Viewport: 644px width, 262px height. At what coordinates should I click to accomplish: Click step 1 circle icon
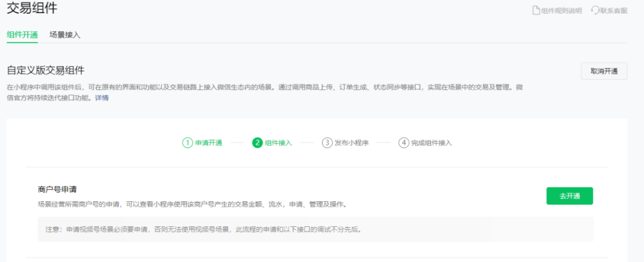pos(187,143)
